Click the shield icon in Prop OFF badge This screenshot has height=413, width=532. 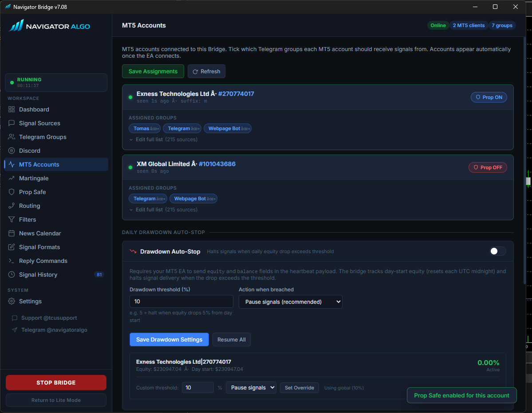point(476,167)
